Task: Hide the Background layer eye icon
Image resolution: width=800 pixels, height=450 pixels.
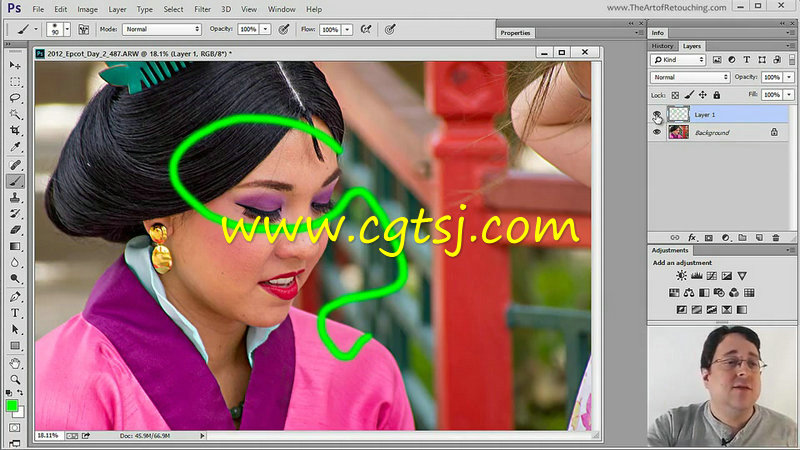Action: coord(657,132)
